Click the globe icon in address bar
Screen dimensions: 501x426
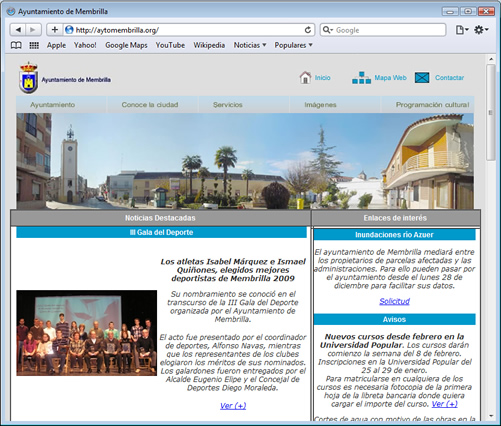[69, 30]
